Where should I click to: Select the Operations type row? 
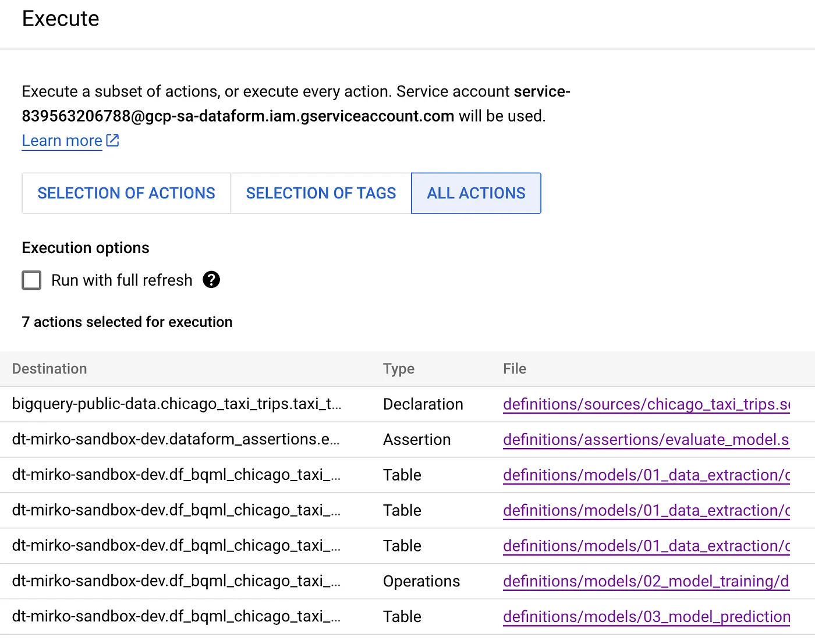pyautogui.click(x=175, y=581)
